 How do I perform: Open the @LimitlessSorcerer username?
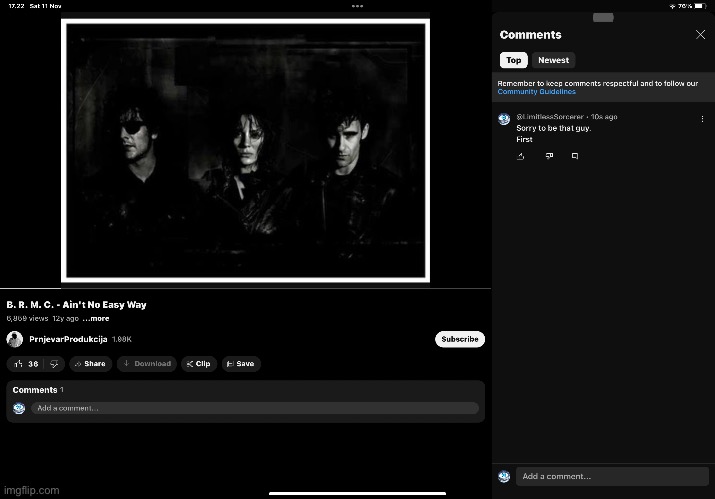point(550,117)
